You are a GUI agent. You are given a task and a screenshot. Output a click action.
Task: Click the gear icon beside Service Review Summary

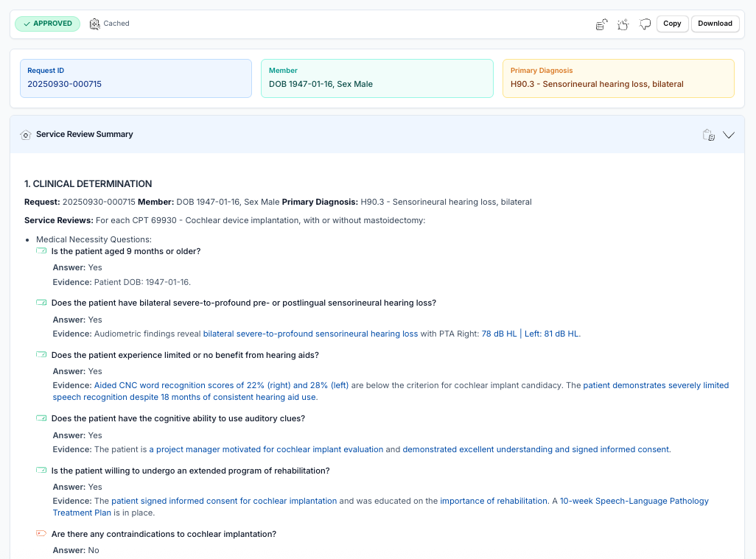[25, 135]
